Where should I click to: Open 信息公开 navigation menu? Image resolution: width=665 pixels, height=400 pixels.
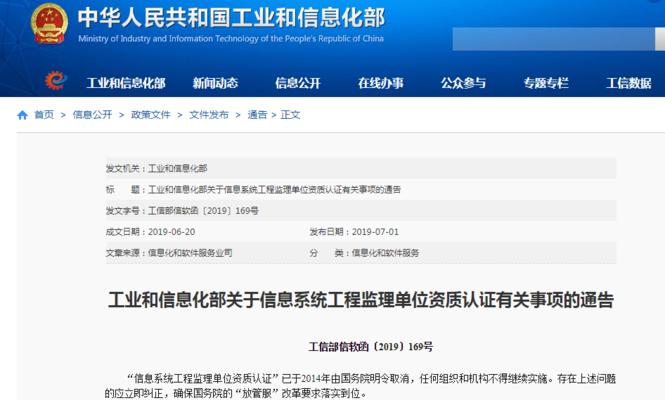tap(298, 83)
